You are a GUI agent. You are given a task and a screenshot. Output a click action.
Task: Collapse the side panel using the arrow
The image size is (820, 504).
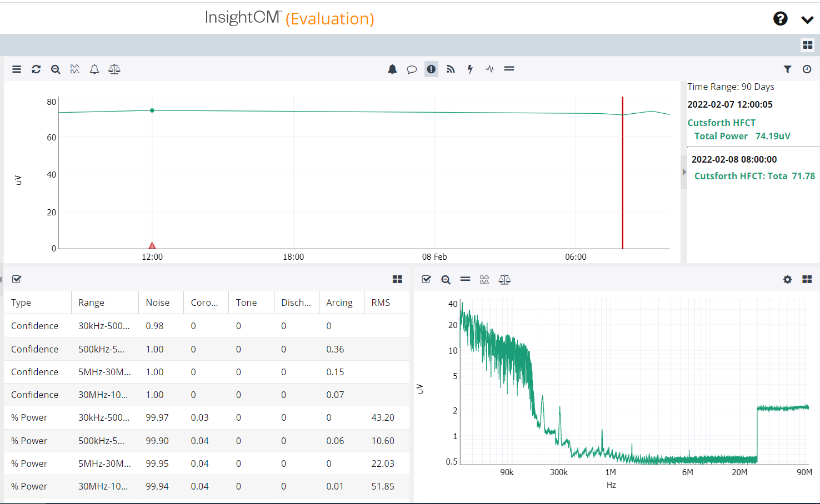click(684, 172)
